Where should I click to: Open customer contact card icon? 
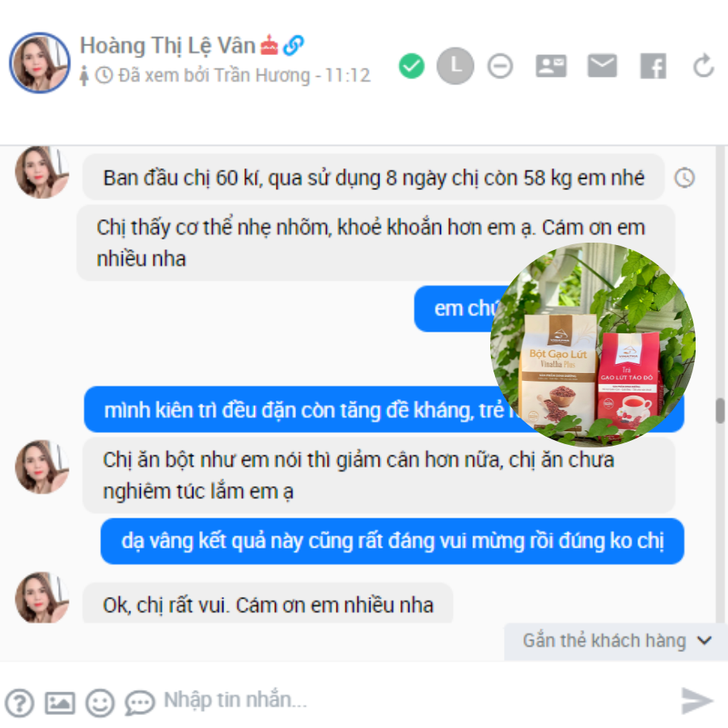(551, 66)
